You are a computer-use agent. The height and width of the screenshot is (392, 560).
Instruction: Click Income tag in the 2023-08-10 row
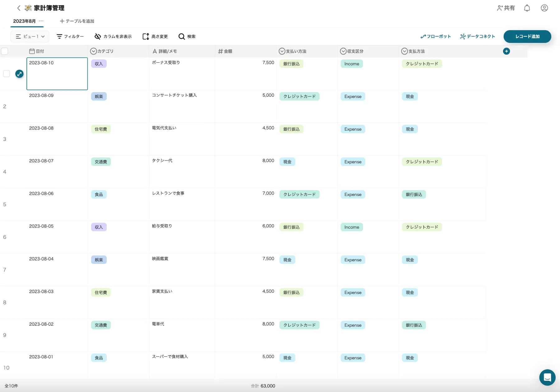352,64
